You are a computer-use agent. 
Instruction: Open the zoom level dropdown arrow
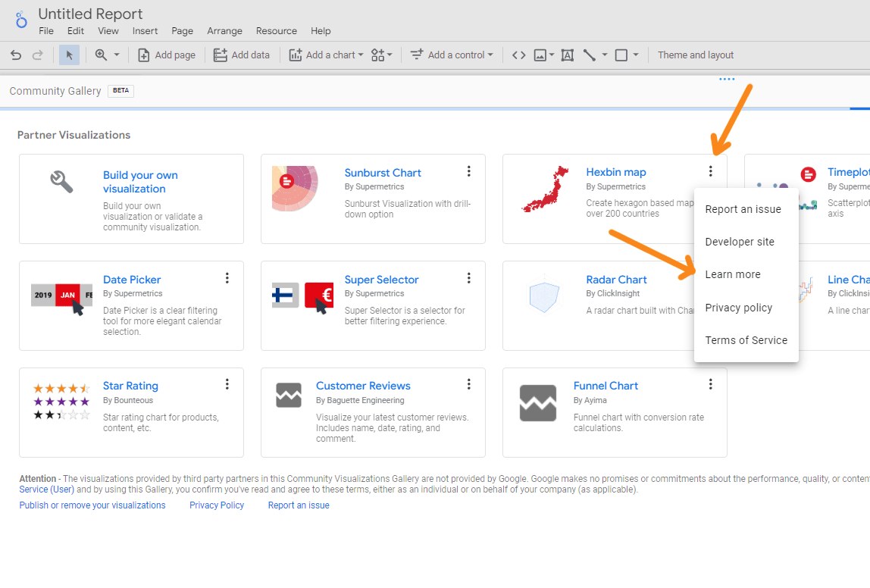117,55
